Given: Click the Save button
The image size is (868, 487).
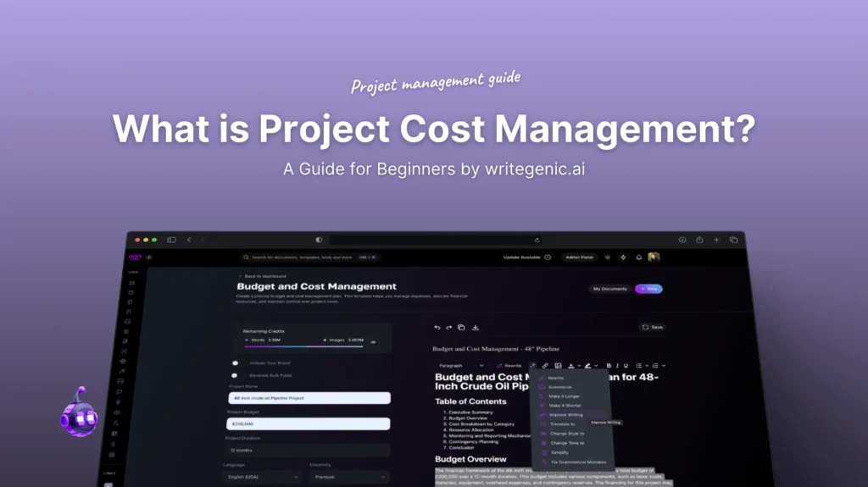Looking at the screenshot, I should point(652,328).
